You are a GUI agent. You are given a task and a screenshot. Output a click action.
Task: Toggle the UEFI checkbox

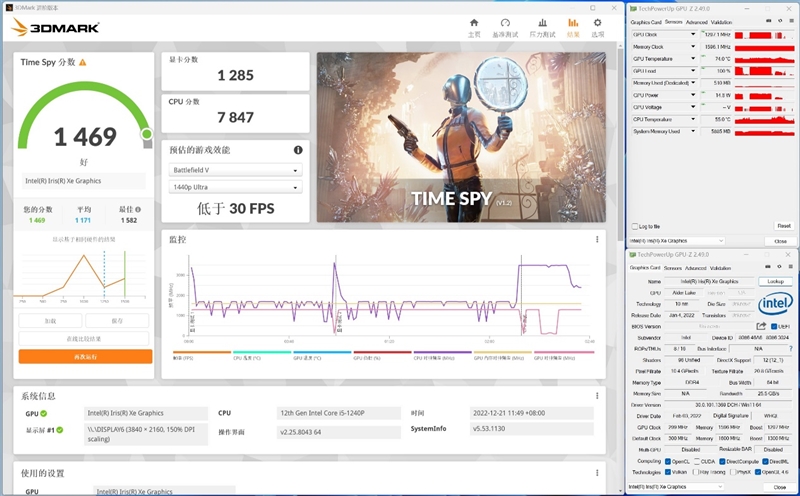tap(774, 327)
